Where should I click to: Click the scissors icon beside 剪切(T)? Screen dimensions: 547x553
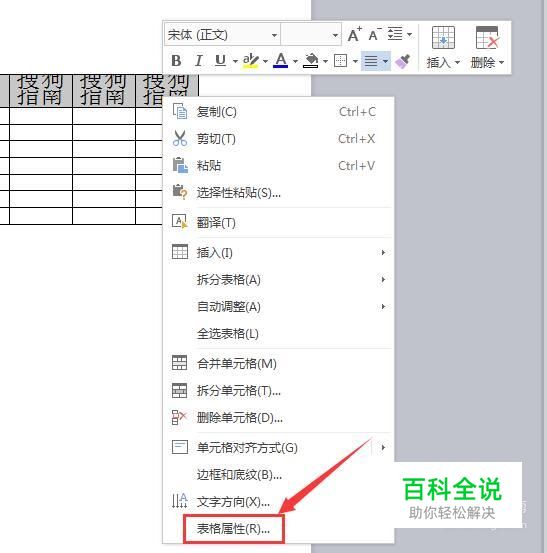[x=180, y=138]
